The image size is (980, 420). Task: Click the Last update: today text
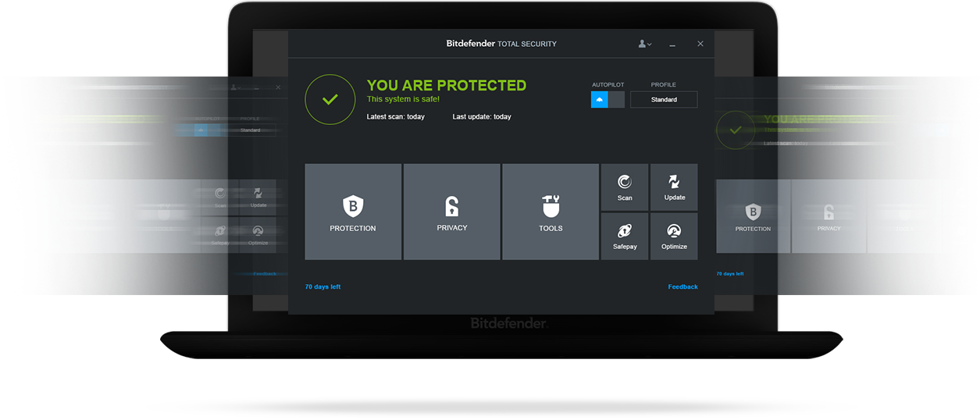(482, 117)
